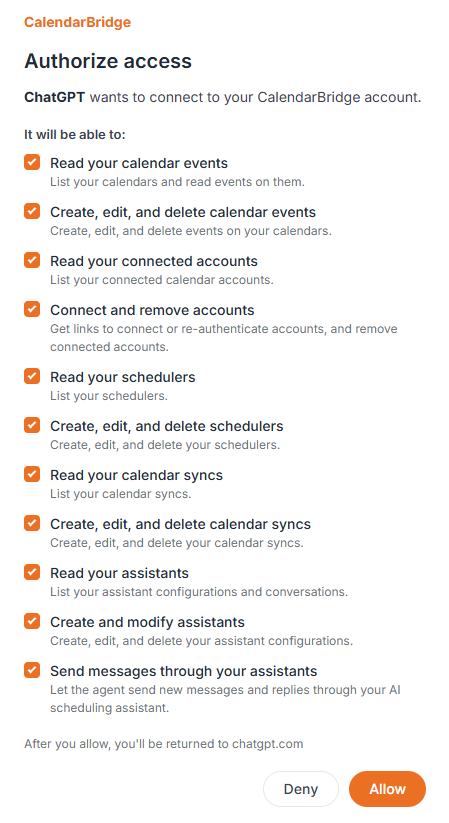Select the Read your calendar events label
The image size is (449, 823).
(139, 163)
